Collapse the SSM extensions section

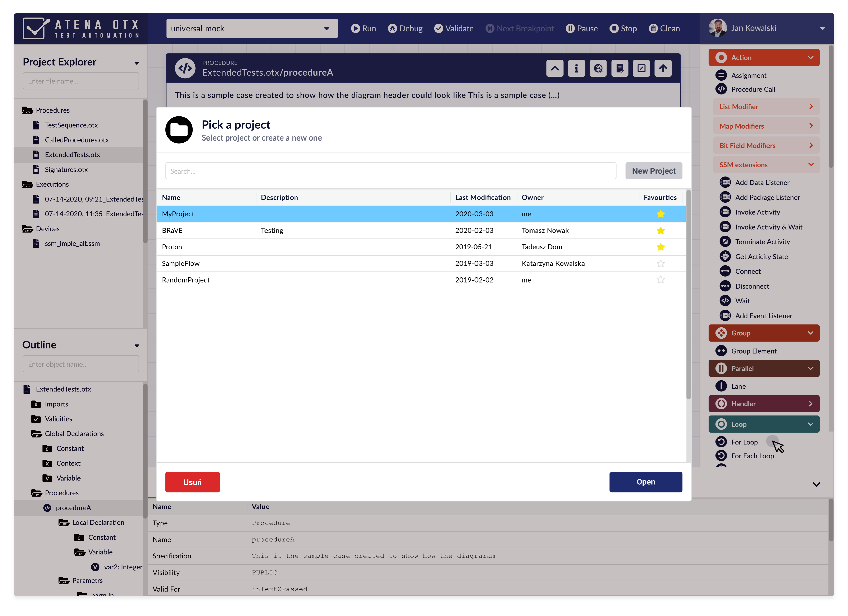(766, 165)
